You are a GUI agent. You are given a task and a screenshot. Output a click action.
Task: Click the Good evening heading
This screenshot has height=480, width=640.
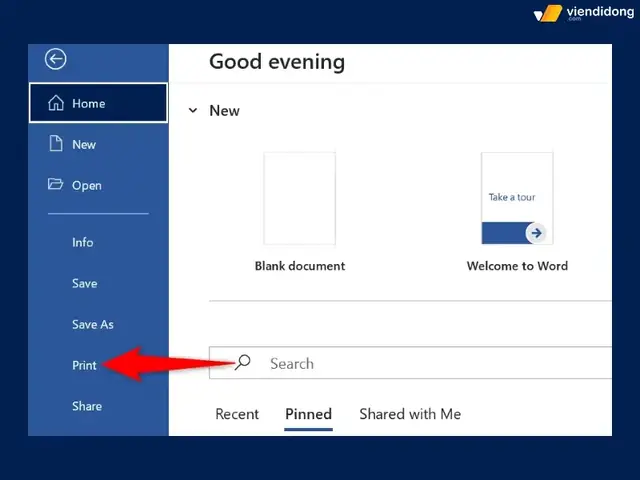277,62
